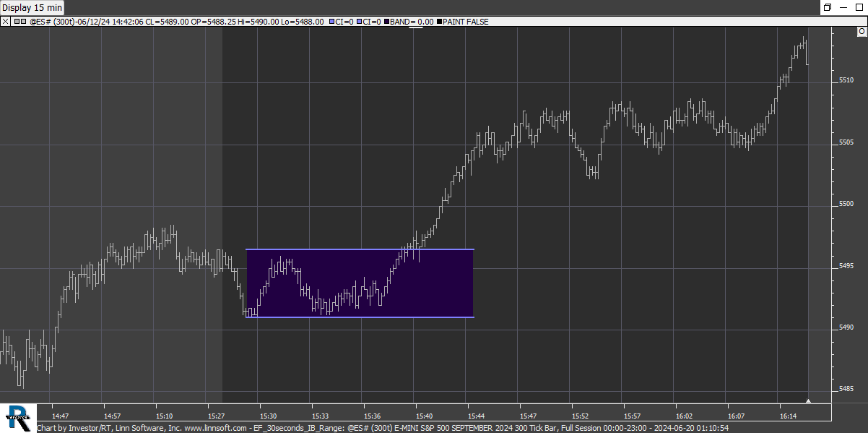Click the 5510 label on price scale
Screen dimensions: 868x433
click(x=846, y=80)
